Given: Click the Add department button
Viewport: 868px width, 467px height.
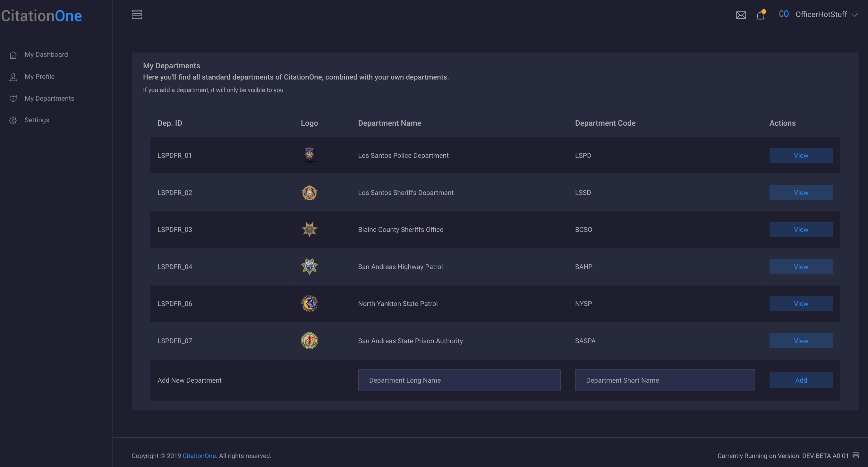Looking at the screenshot, I should coord(801,380).
